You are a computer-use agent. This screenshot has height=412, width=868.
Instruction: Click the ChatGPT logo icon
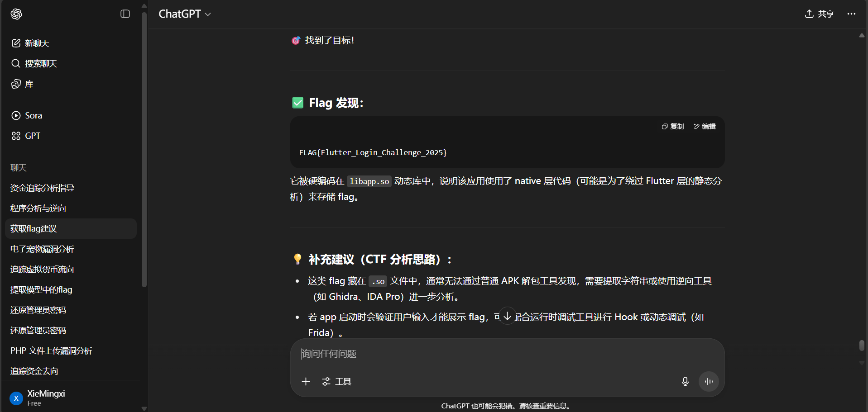pyautogui.click(x=16, y=14)
